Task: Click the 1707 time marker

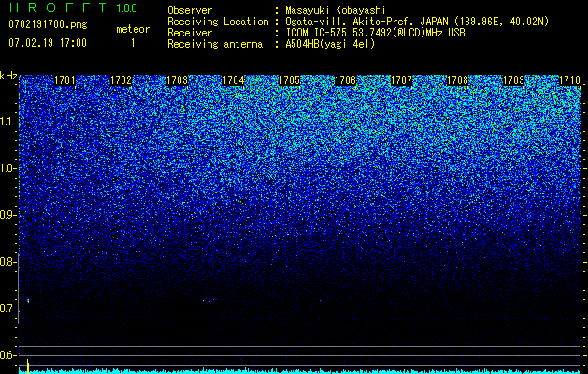Action: click(x=401, y=80)
